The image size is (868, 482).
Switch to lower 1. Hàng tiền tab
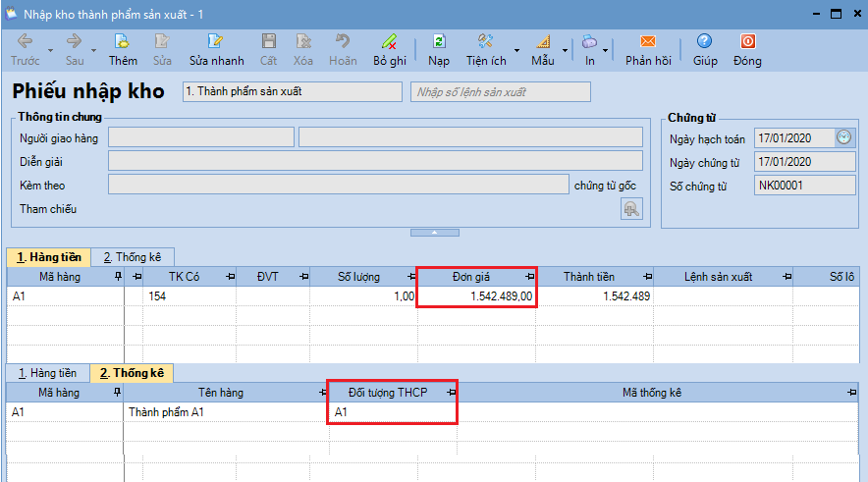click(47, 373)
